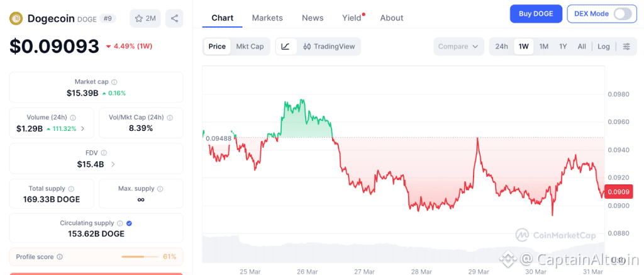Click the FDV info icon
This screenshot has width=644, height=275.
coord(104,152)
